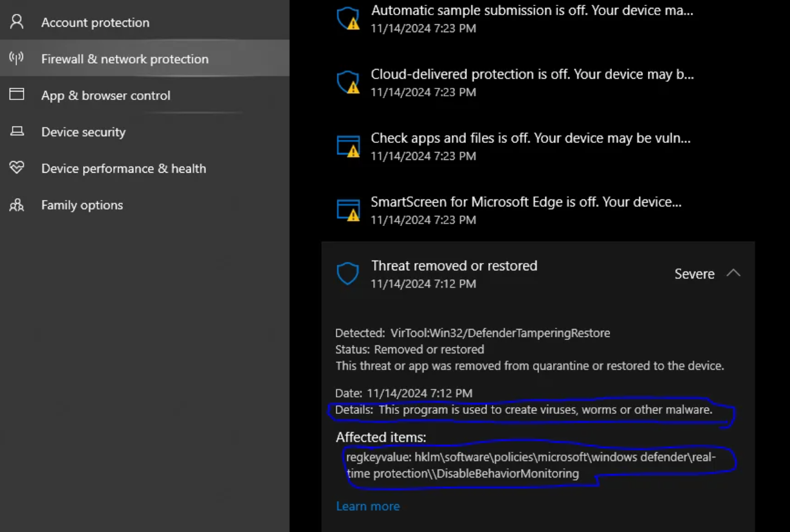790x532 pixels.
Task: Open App & browser control section
Action: click(x=16, y=95)
